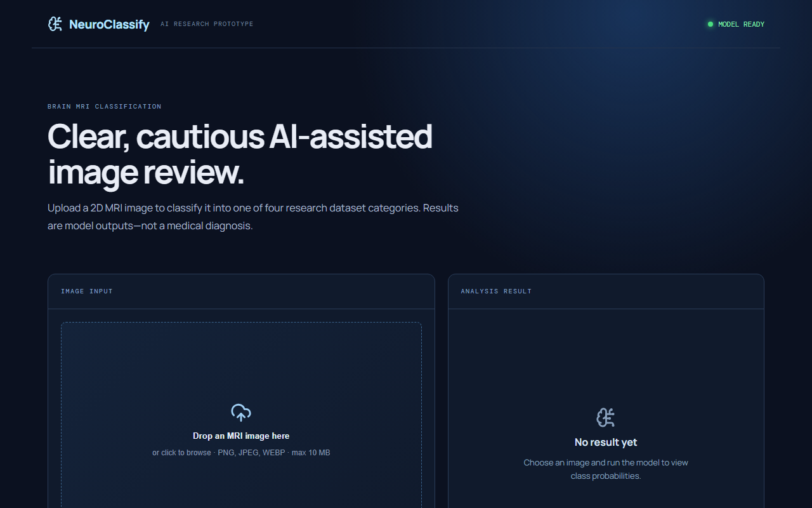Click the 'Upload a 2D MRI image' description
Image resolution: width=812 pixels, height=508 pixels.
click(x=253, y=217)
